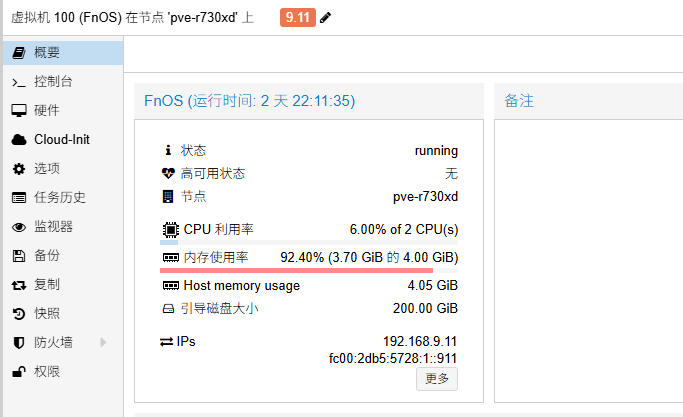
Task: Click the 防火墙 shield icon
Action: coord(18,343)
